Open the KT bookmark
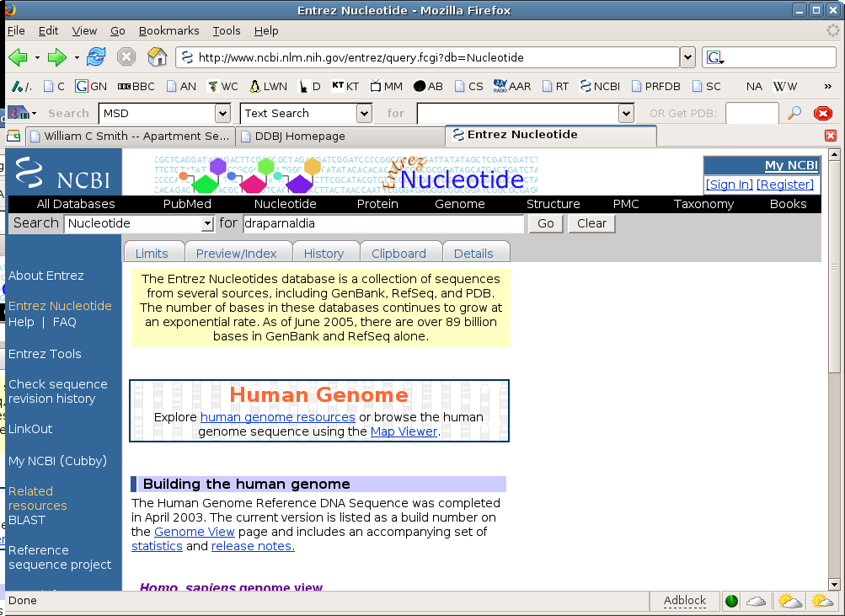 (345, 86)
